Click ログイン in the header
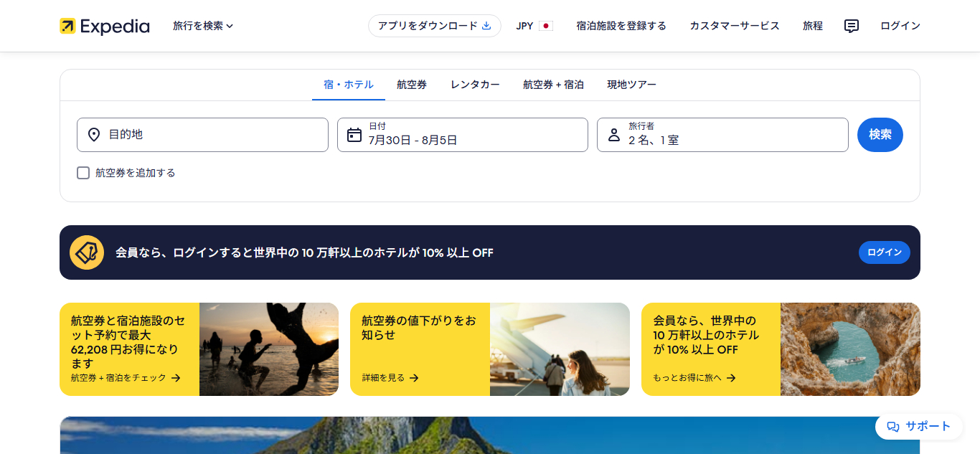980x454 pixels. [900, 26]
